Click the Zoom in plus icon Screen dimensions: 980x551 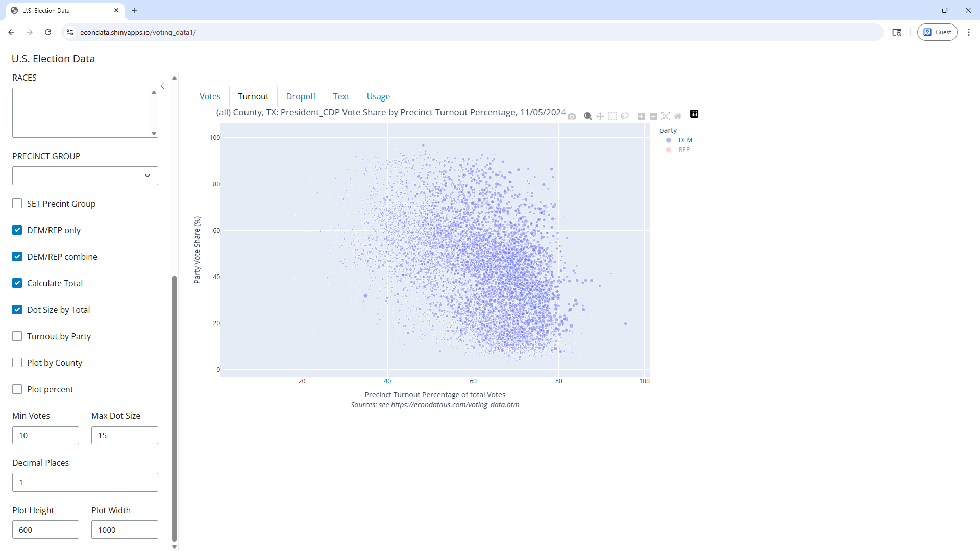641,116
